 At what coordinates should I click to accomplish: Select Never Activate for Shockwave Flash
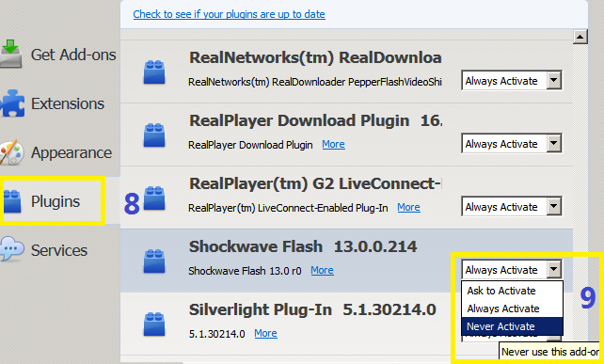512,326
